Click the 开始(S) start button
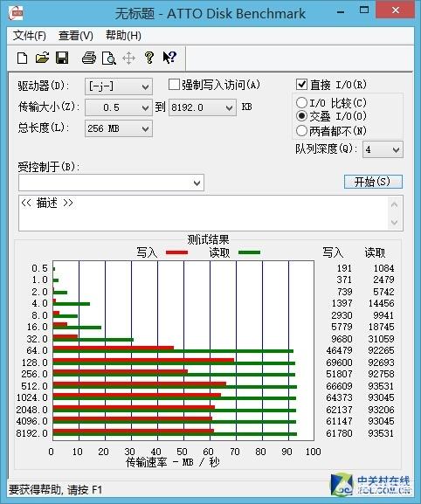 (373, 182)
